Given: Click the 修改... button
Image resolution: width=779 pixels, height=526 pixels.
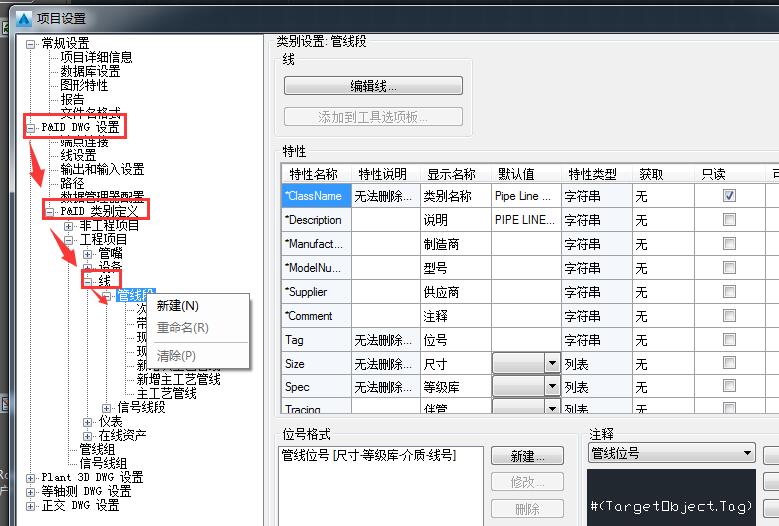Looking at the screenshot, I should [527, 482].
